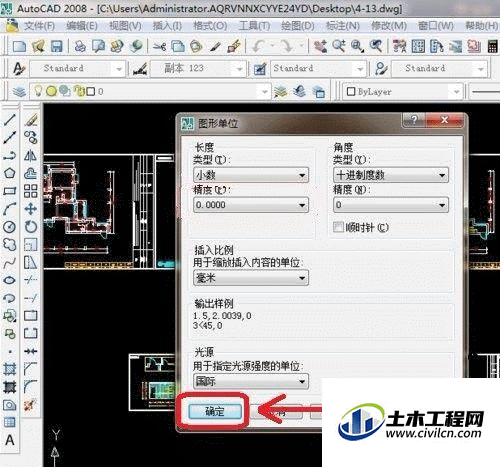Select the Rotate modify tool
The width and height of the screenshot is (500, 467).
pyautogui.click(x=31, y=227)
